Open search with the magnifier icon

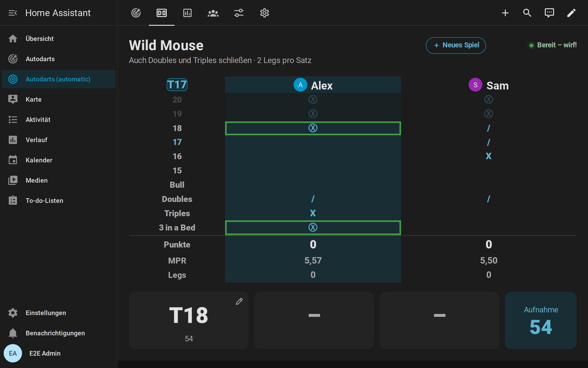[x=527, y=13]
